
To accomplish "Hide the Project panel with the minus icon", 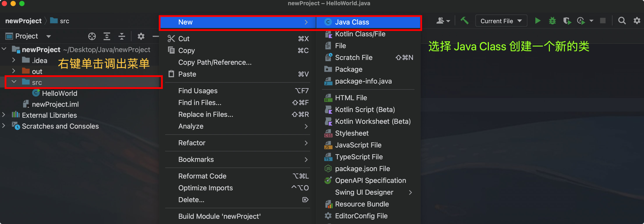I will (x=156, y=37).
